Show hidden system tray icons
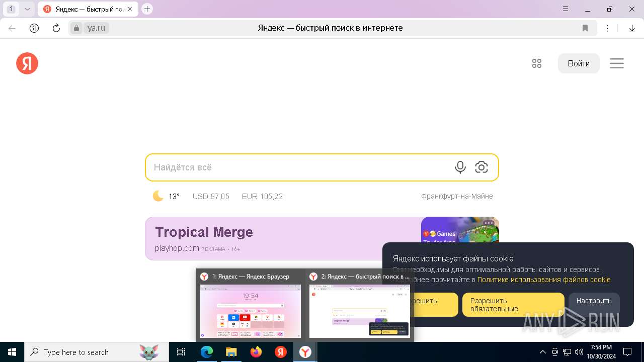 click(x=542, y=352)
